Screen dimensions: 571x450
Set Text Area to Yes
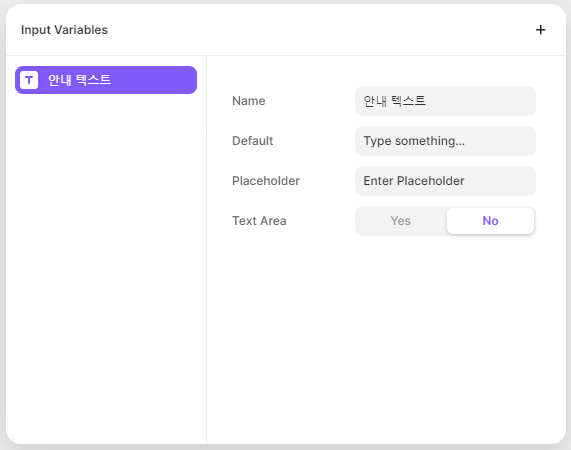coord(401,221)
